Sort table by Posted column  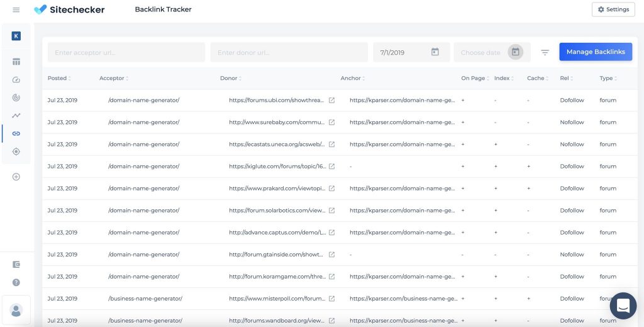pos(59,78)
